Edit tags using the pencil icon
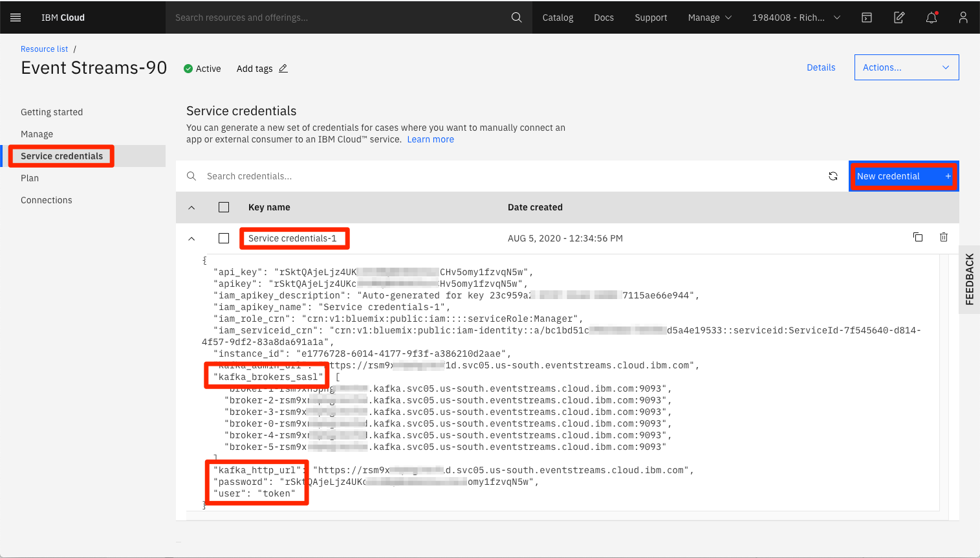Viewport: 980px width, 558px height. 283,68
